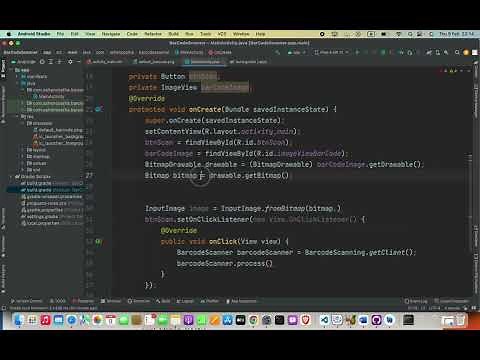Open Launchpad from the Dock
The width and height of the screenshot is (480, 360).
tap(32, 320)
